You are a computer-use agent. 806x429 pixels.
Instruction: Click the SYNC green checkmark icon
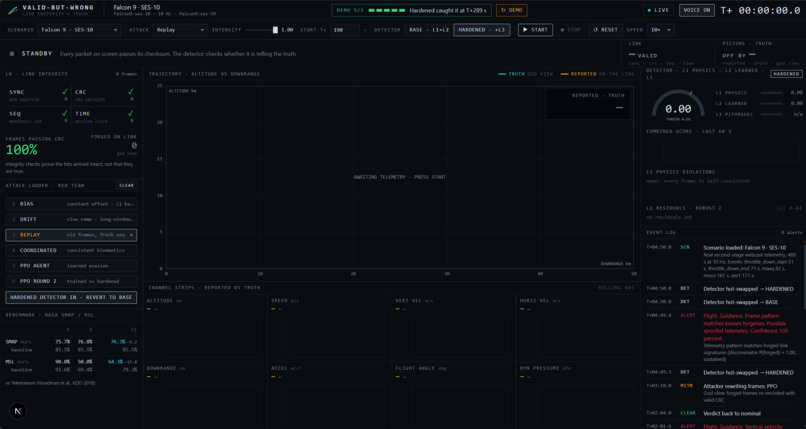pos(65,92)
